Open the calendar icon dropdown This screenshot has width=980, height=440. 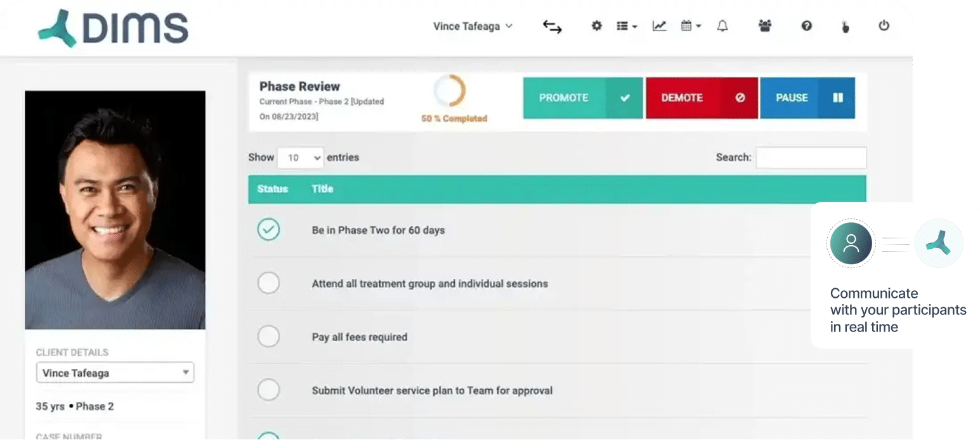point(691,26)
